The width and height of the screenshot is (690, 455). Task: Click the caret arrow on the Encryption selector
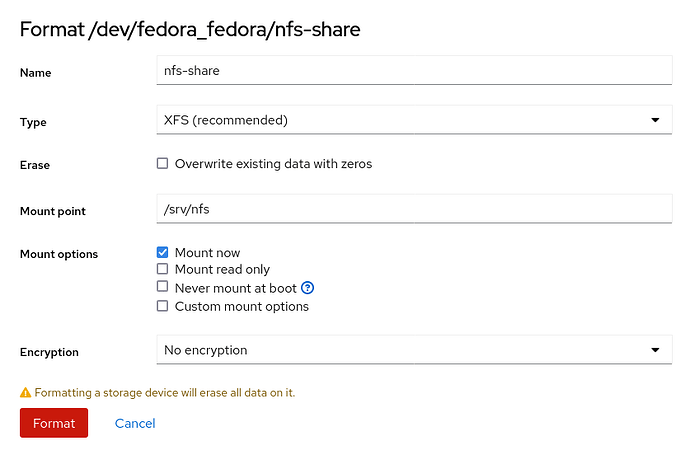point(655,350)
